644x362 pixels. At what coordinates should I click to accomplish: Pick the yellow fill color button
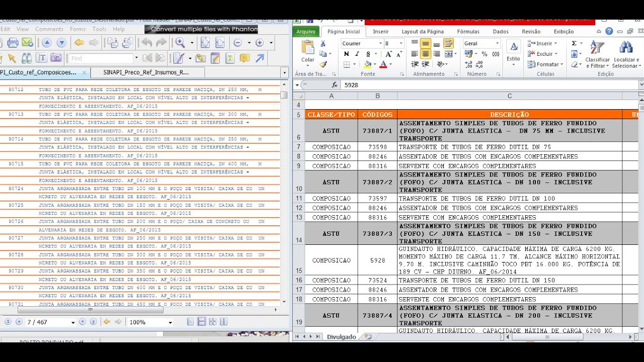pyautogui.click(x=367, y=64)
